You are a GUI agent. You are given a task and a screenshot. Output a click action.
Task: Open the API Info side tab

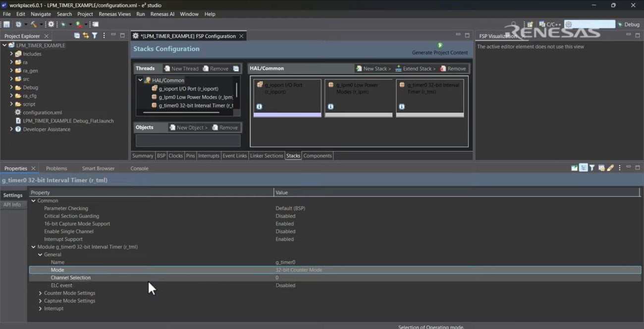coord(12,205)
